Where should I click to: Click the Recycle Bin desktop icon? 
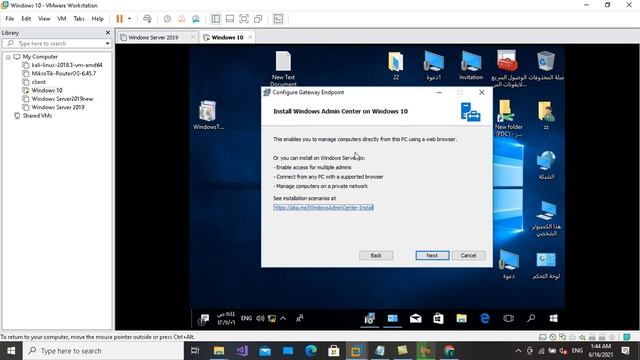tap(546, 65)
